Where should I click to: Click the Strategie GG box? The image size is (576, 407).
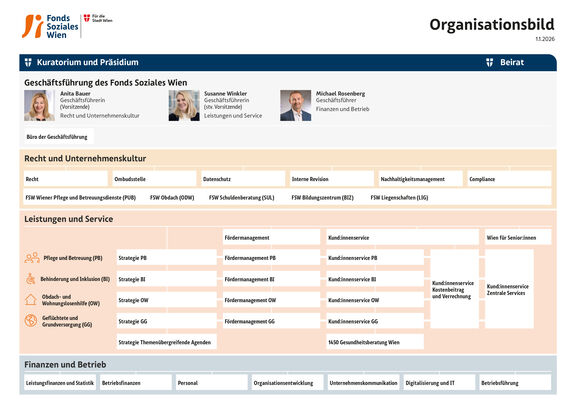(x=166, y=321)
